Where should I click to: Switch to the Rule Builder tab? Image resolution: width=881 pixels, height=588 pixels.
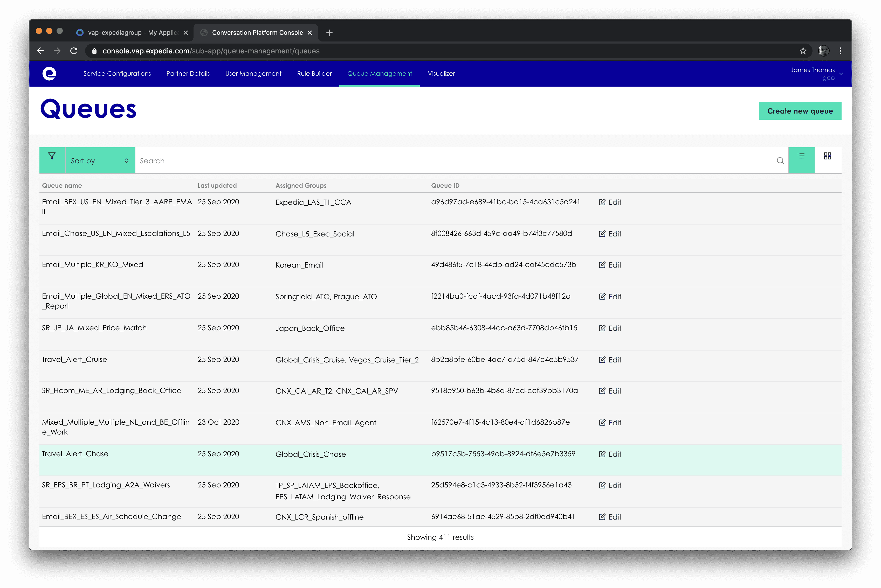point(314,74)
